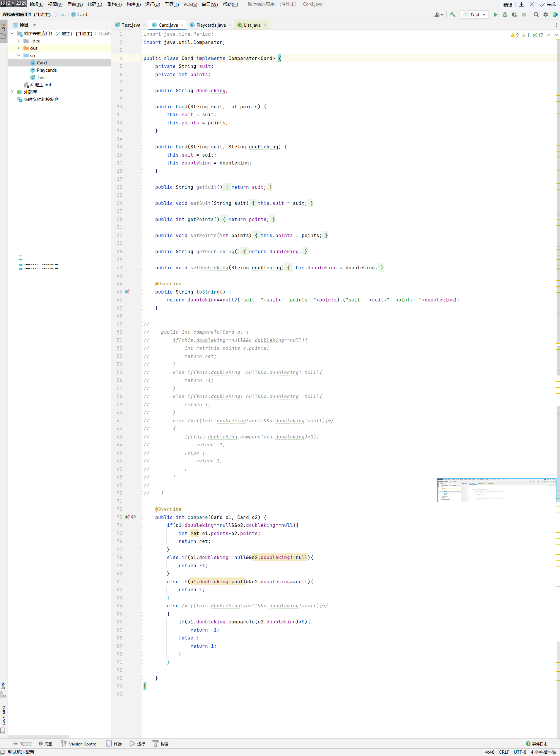Image resolution: width=560 pixels, height=756 pixels.
Task: Click the implements gutter icon at line 73
Action: 127,517
